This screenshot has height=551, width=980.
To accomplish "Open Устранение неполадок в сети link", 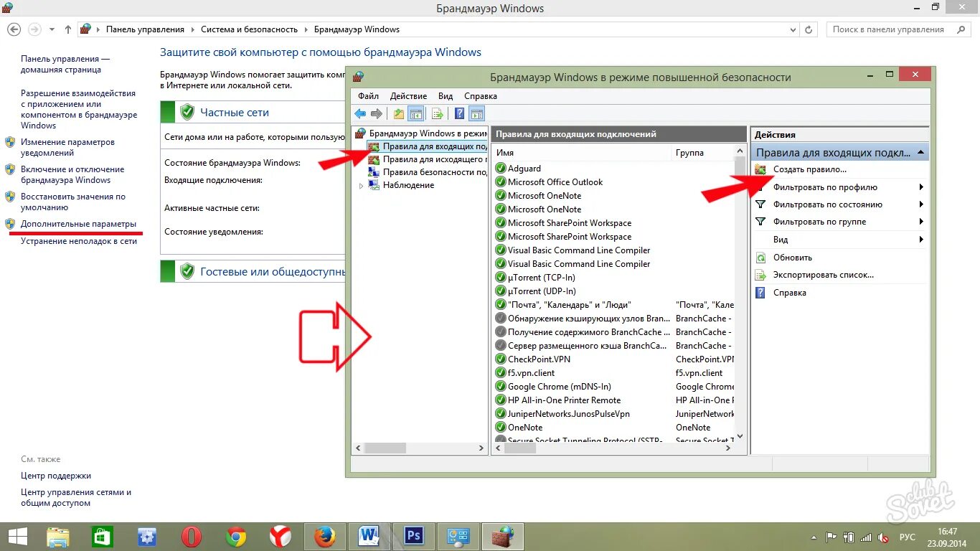I will point(79,241).
